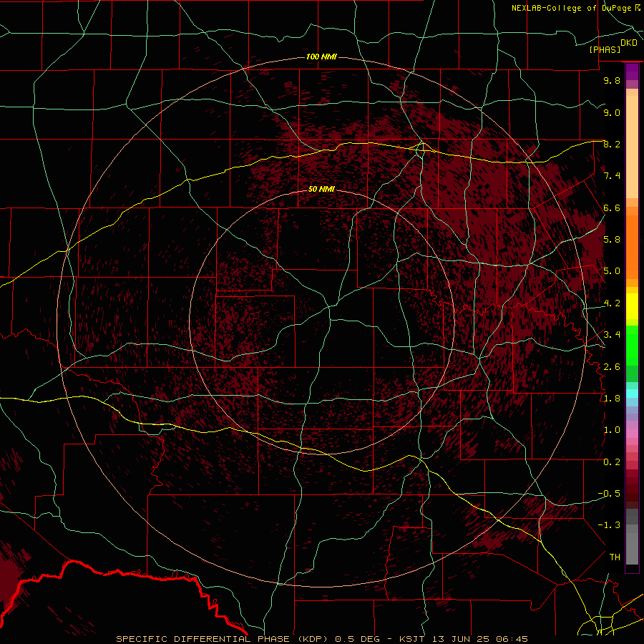644x644 pixels.
Task: Click the [PHAS] label near the legend
Action: 605,50
